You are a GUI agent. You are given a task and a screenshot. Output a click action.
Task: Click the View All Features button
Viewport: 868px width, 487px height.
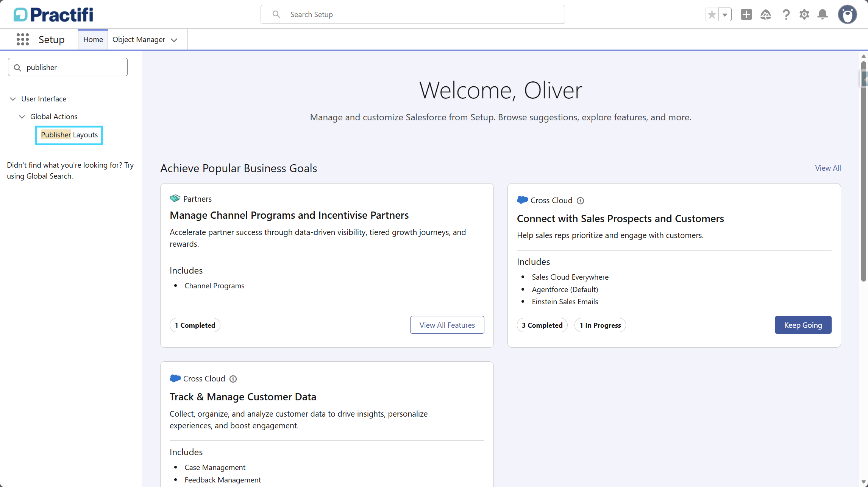[x=447, y=325]
